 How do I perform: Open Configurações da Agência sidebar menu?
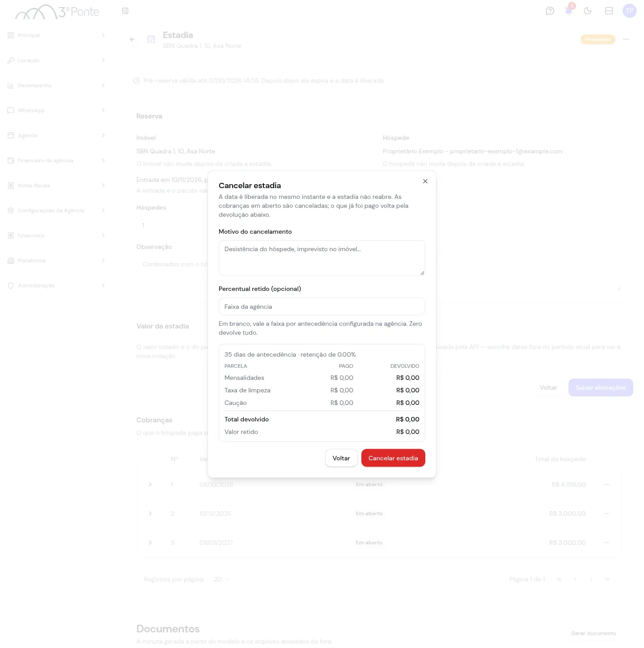tap(56, 210)
